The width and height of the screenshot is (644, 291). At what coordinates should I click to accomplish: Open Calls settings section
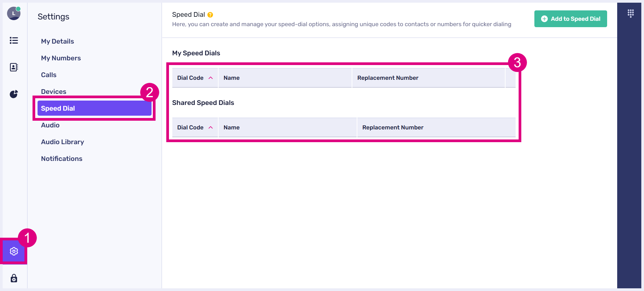(x=49, y=75)
